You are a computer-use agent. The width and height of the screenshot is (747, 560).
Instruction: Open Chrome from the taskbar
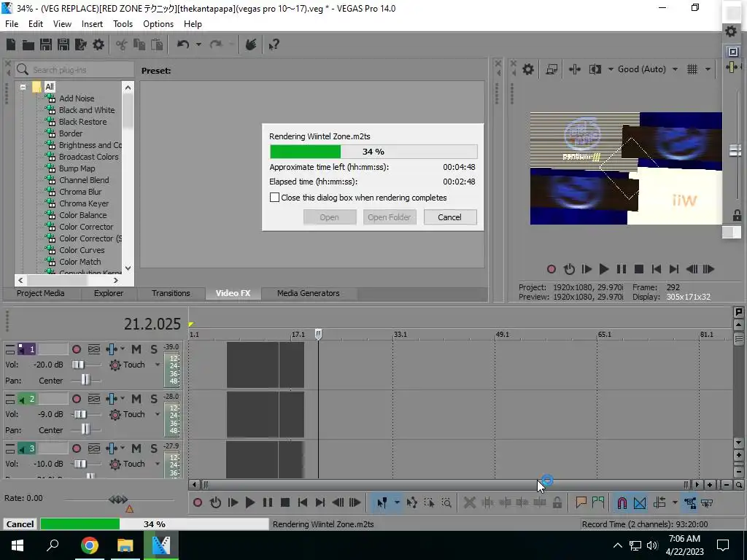pos(89,545)
